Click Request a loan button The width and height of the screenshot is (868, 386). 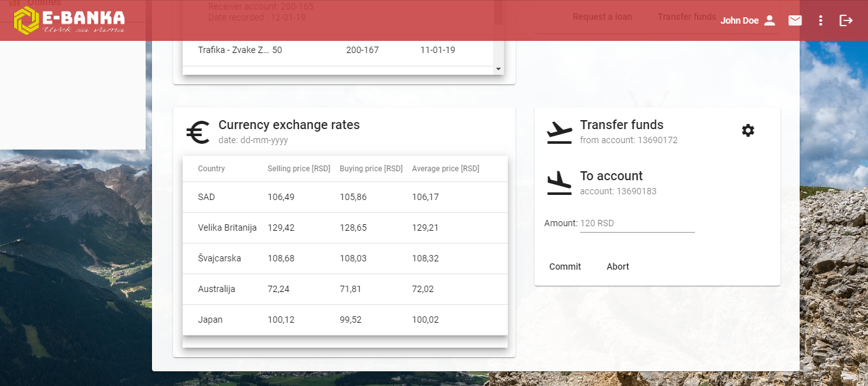(602, 17)
